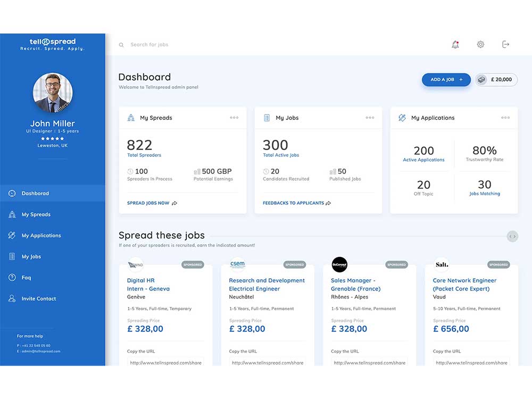
Task: Click the share URL field under Research and Development
Action: (x=268, y=362)
